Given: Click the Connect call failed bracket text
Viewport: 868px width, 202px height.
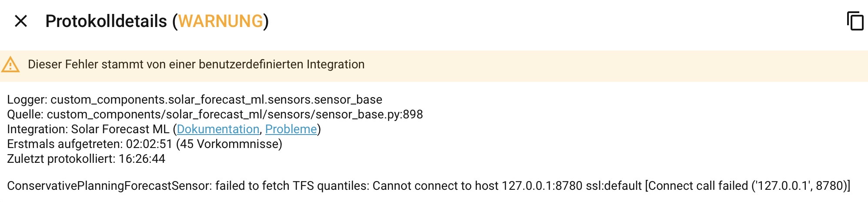Looking at the screenshot, I should point(748,186).
